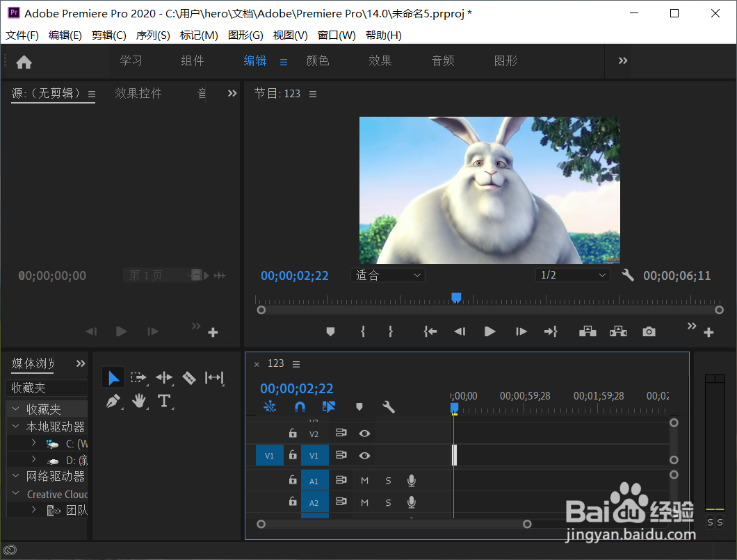Open the 文件(F) menu
This screenshot has height=560, width=737.
click(22, 35)
